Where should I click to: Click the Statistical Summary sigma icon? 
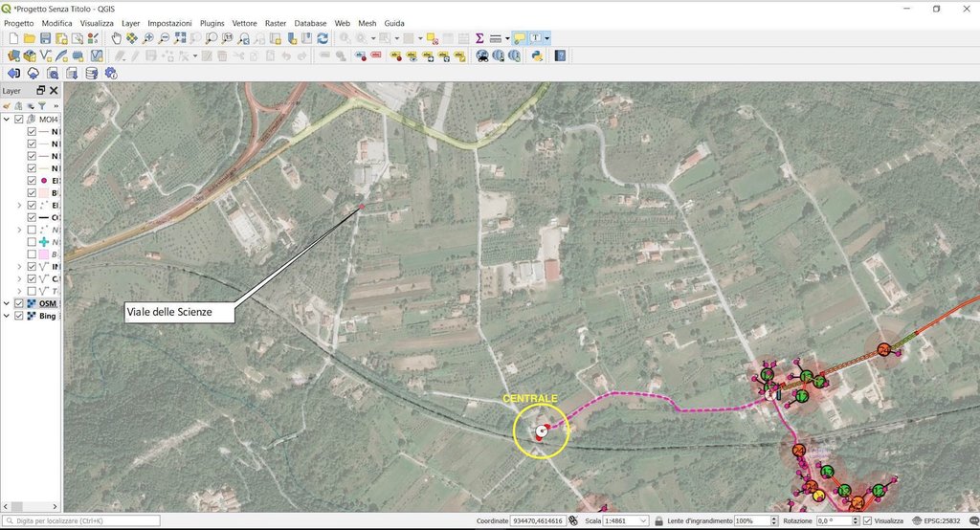point(479,38)
